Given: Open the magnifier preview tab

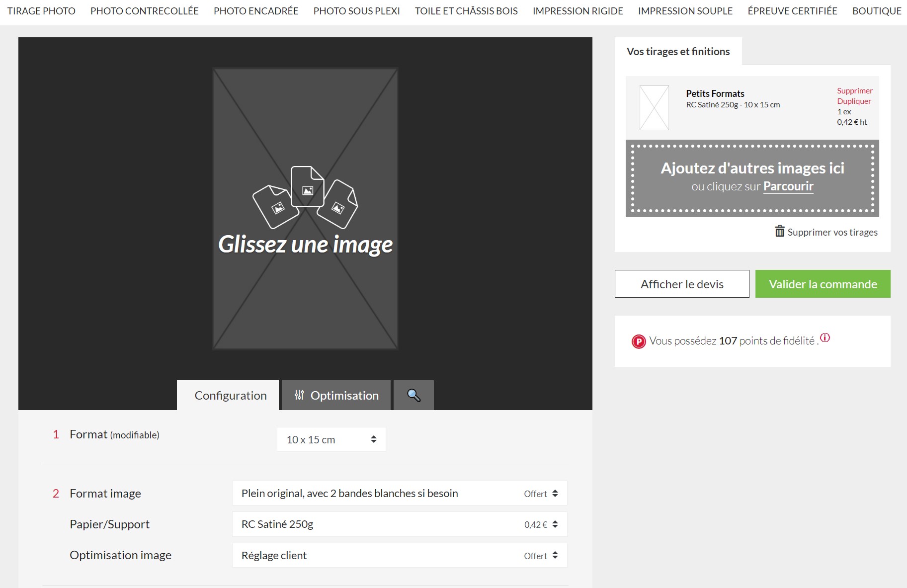Looking at the screenshot, I should (x=413, y=395).
